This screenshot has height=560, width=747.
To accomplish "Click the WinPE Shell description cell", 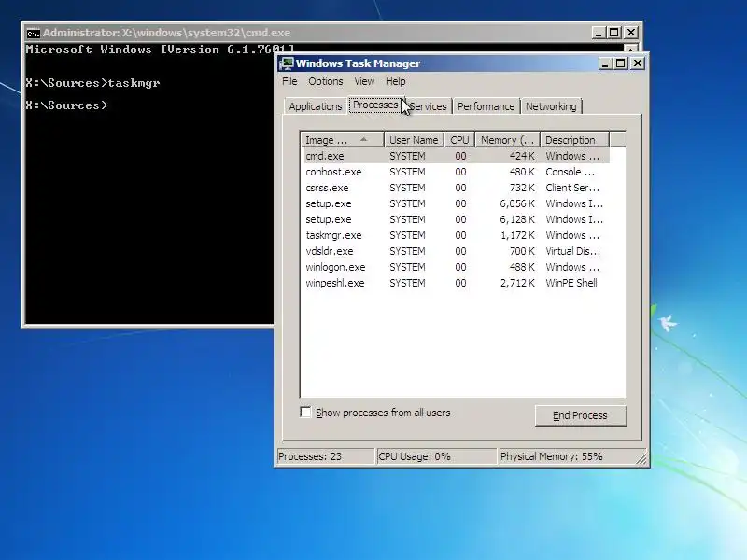I will 571,283.
